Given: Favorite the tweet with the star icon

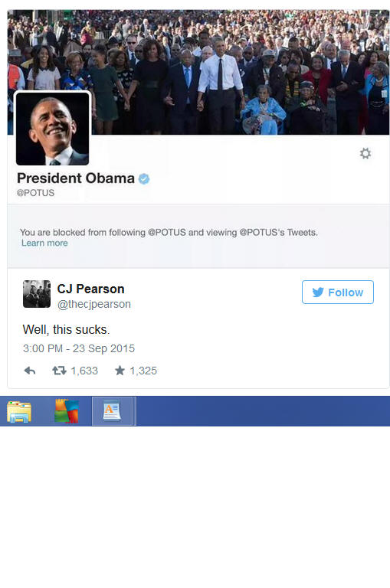Looking at the screenshot, I should pos(120,371).
